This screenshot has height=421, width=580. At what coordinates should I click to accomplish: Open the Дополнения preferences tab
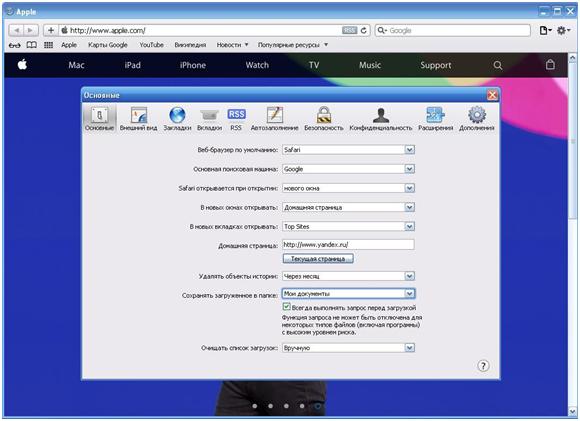476,119
